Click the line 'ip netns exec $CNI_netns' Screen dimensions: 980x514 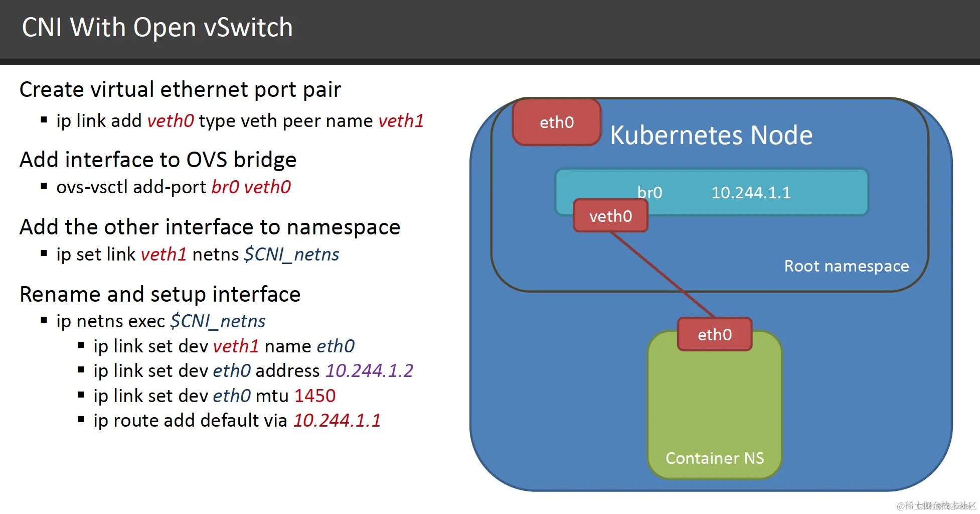point(160,321)
